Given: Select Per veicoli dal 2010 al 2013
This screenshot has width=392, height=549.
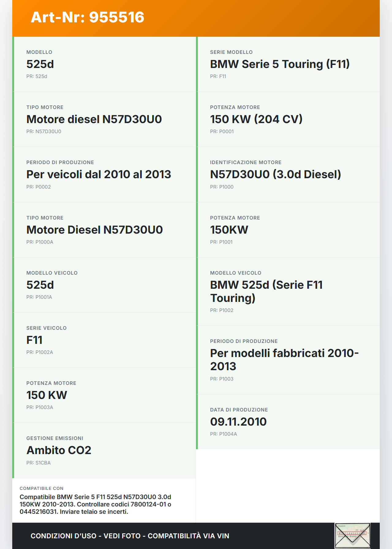Looking at the screenshot, I should point(99,175).
